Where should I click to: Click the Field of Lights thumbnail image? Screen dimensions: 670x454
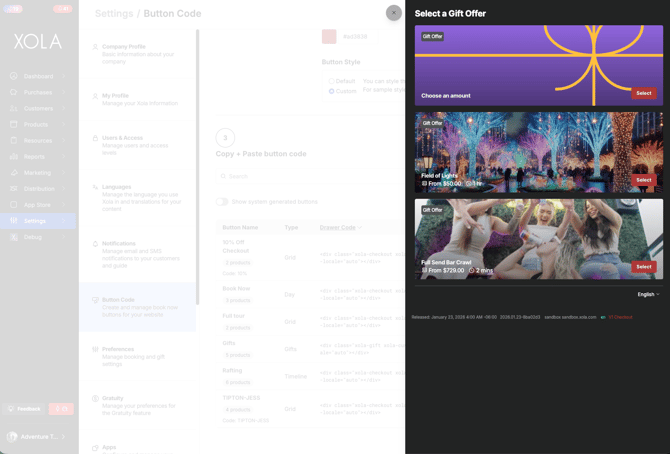click(538, 152)
